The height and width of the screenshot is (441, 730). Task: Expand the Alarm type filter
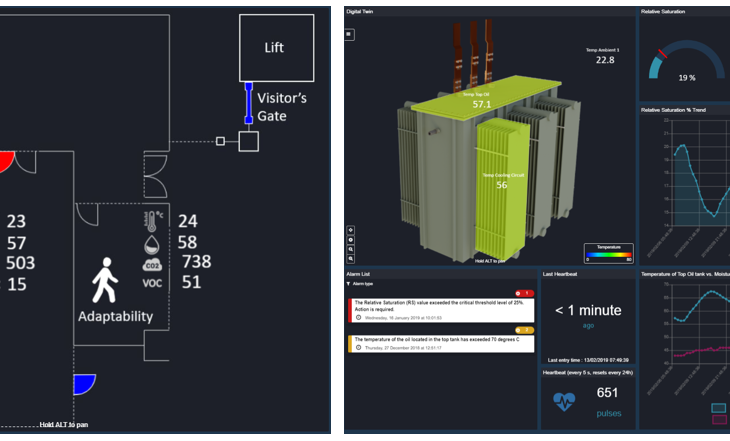364,284
